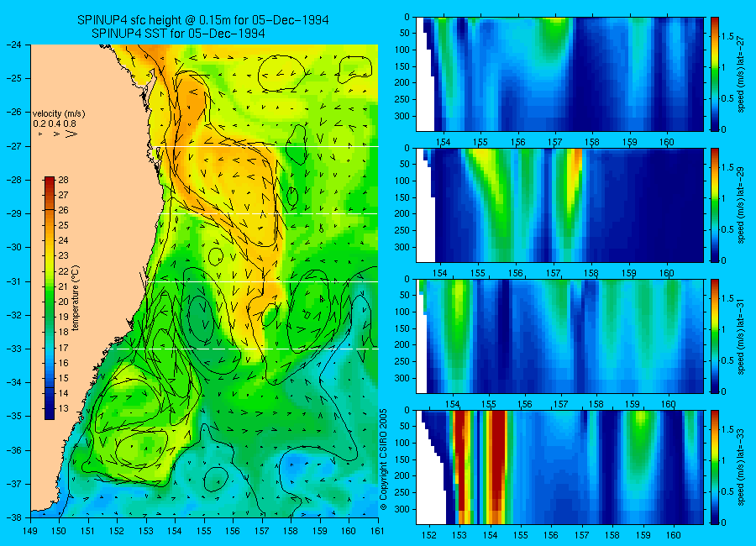Click the 153 longitude label under the map

146,531
